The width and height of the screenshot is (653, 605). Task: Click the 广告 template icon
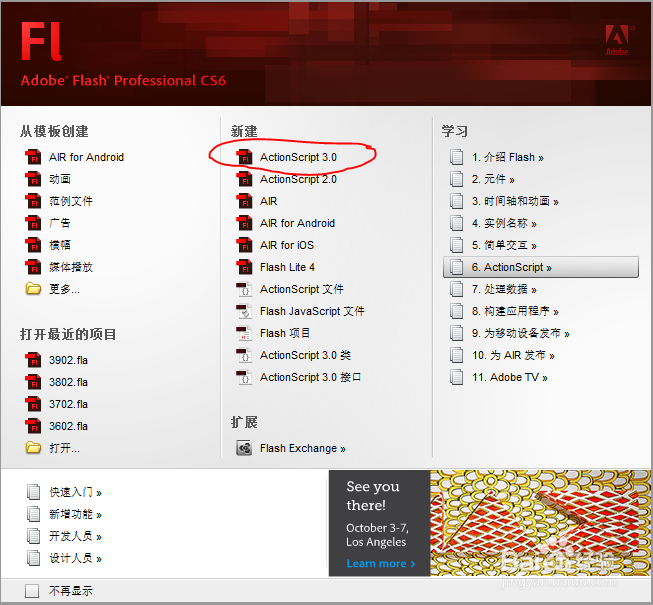[x=33, y=223]
